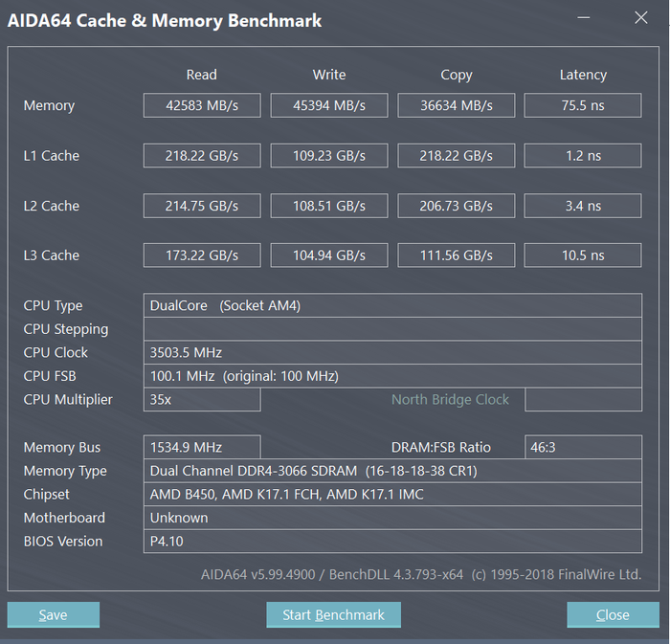Click the Latency column header
The width and height of the screenshot is (670, 644).
pyautogui.click(x=583, y=76)
